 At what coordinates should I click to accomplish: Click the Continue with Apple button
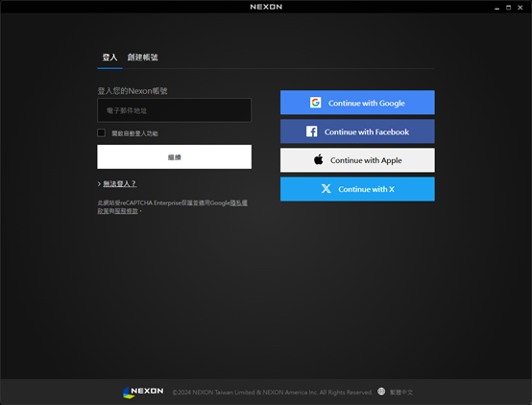pos(357,160)
